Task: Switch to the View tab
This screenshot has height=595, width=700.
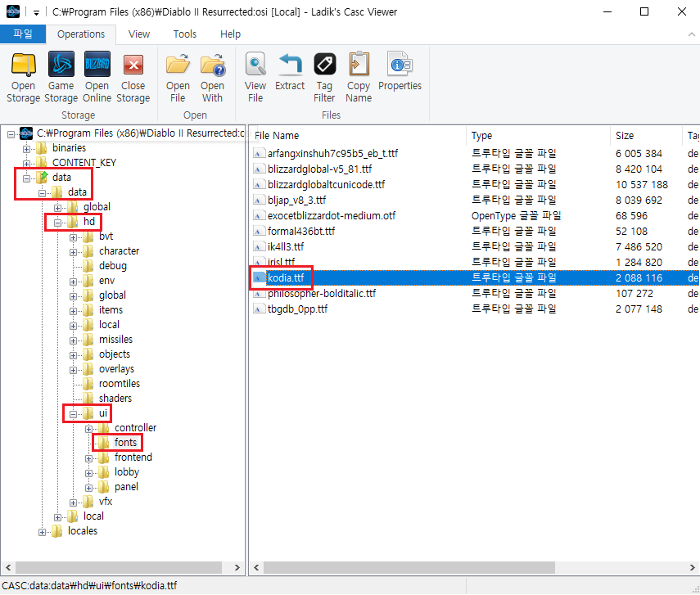Action: pyautogui.click(x=139, y=34)
